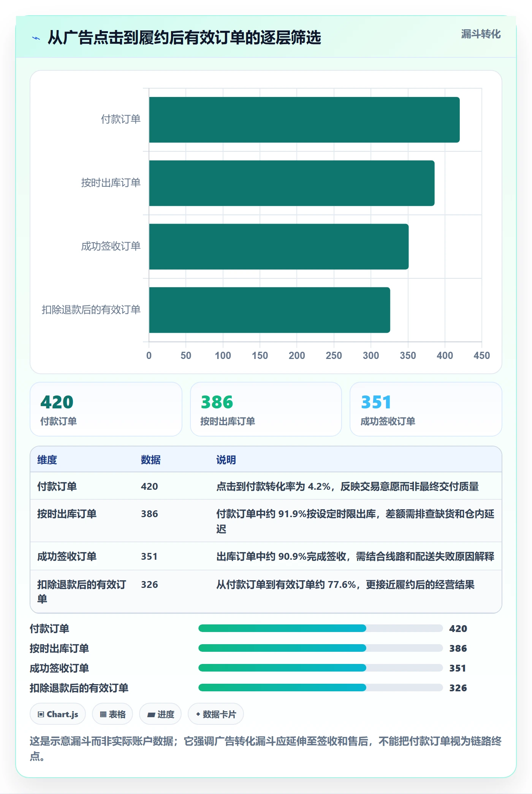Viewport: 532px width, 794px height.
Task: Click the 成功签收订单 progress bar
Action: [x=320, y=668]
